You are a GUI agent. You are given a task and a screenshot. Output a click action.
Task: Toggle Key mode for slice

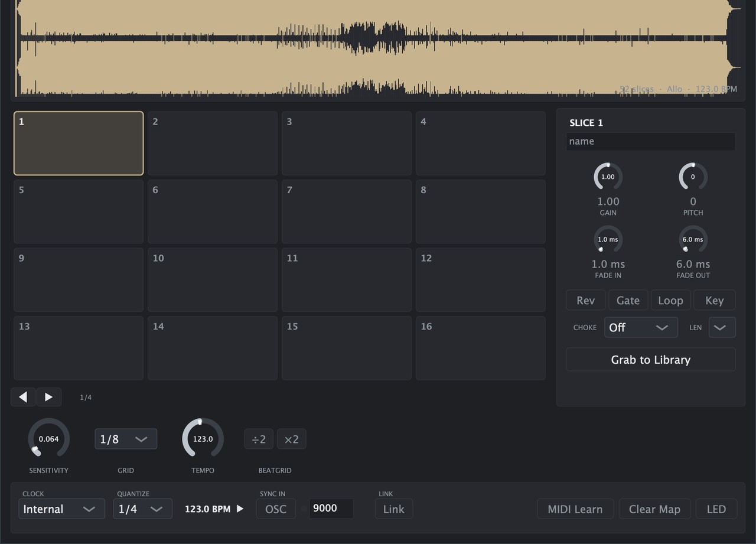715,300
